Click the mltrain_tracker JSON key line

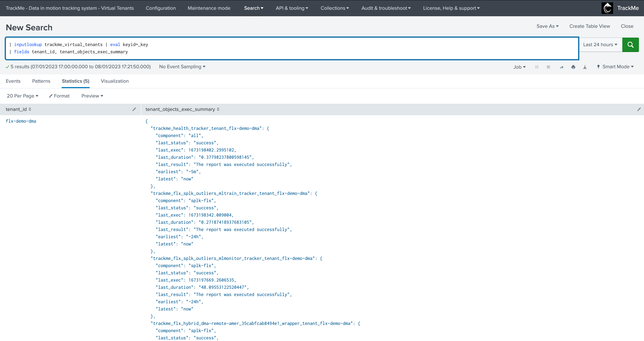[x=234, y=193]
